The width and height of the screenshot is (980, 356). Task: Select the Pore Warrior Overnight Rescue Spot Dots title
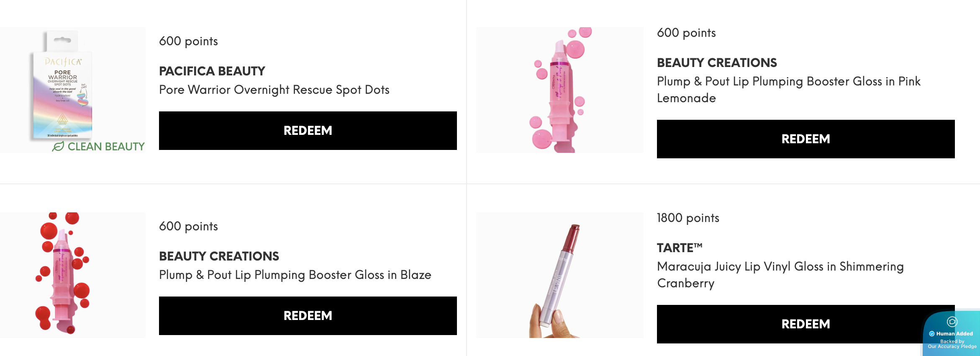pos(274,90)
